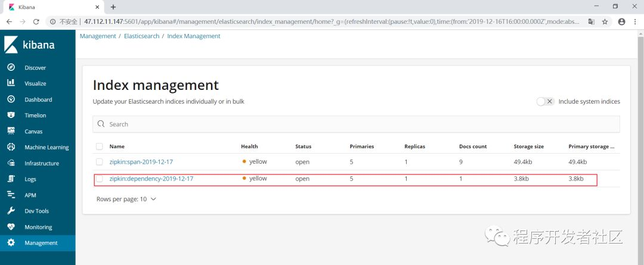644x265 pixels.
Task: Go to Dashboard in sidebar
Action: click(x=38, y=99)
